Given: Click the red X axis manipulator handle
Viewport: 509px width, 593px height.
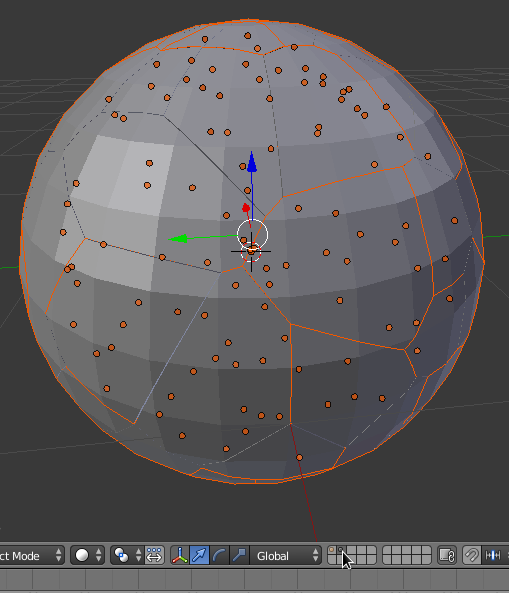Looking at the screenshot, I should point(246,208).
